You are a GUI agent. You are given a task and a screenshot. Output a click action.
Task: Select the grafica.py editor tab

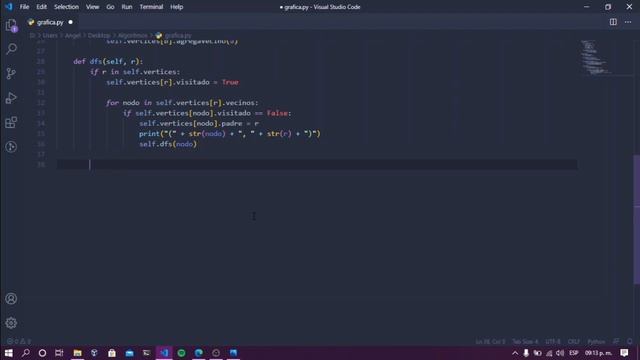[x=50, y=22]
